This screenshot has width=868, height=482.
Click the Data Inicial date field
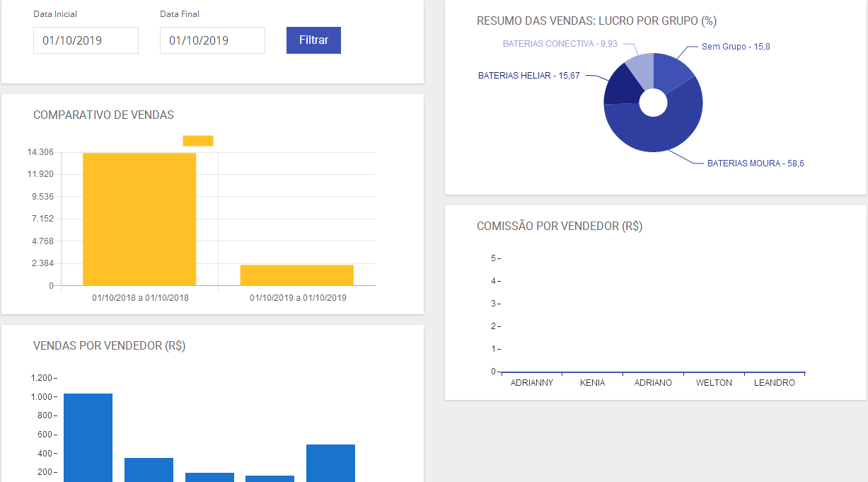click(86, 40)
